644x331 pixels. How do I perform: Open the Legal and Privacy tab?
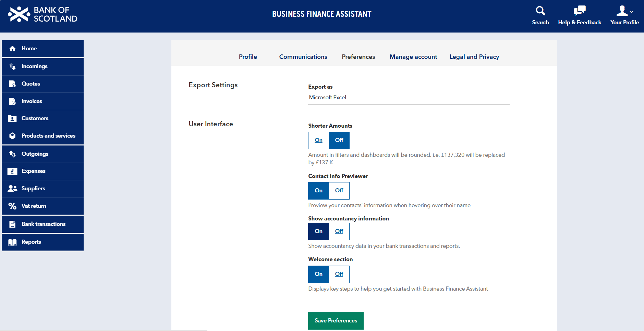474,57
